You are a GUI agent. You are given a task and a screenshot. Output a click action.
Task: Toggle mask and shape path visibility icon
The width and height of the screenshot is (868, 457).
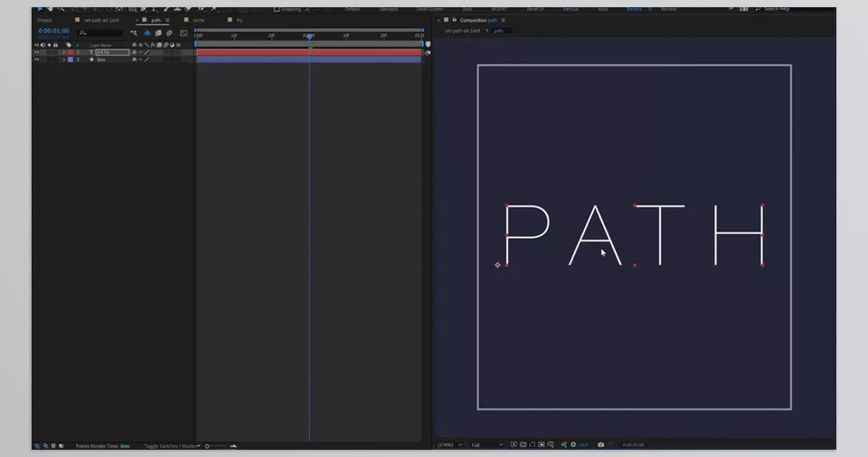pyautogui.click(x=532, y=444)
